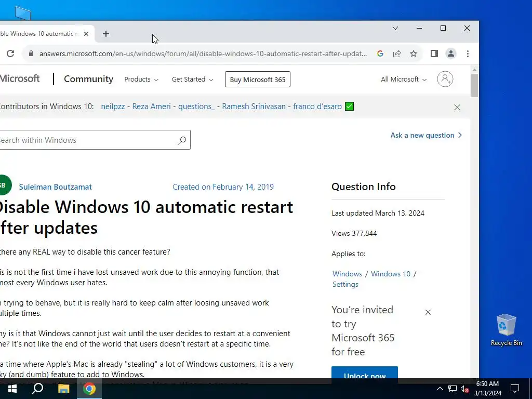Open Ramesh Srinivasan contributor profile
This screenshot has width=532, height=399.
click(254, 107)
